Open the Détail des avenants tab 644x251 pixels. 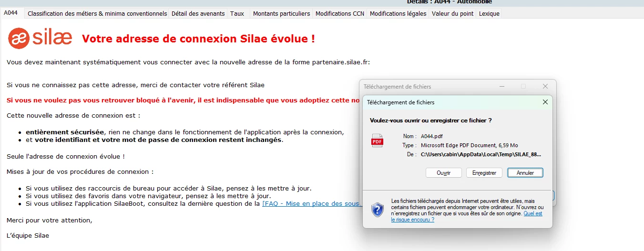click(198, 14)
